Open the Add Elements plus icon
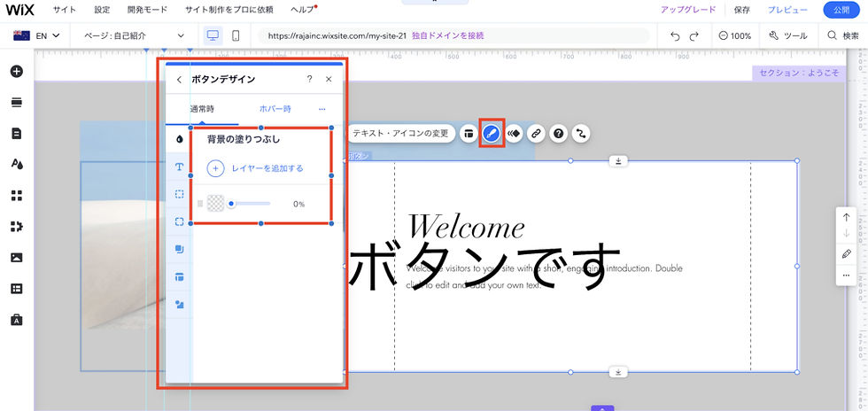Screen dimensions: 868x411 pos(17,72)
